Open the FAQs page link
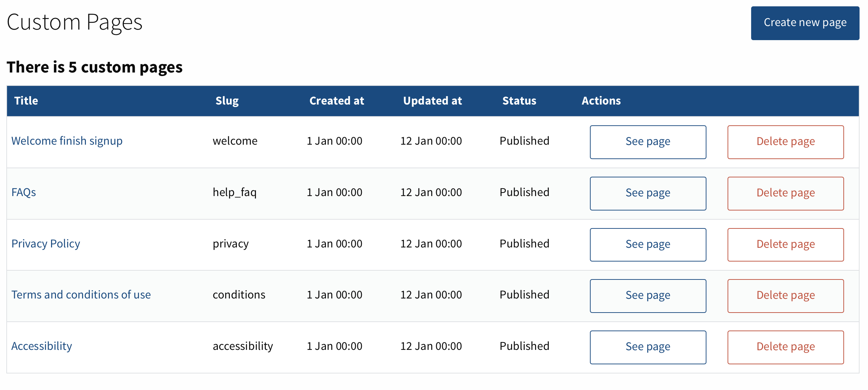 click(x=23, y=192)
